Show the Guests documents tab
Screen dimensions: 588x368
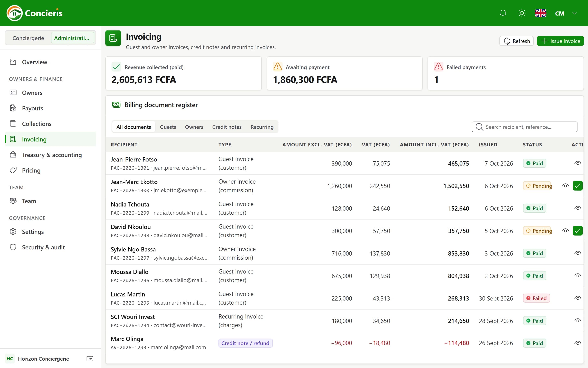tap(168, 127)
